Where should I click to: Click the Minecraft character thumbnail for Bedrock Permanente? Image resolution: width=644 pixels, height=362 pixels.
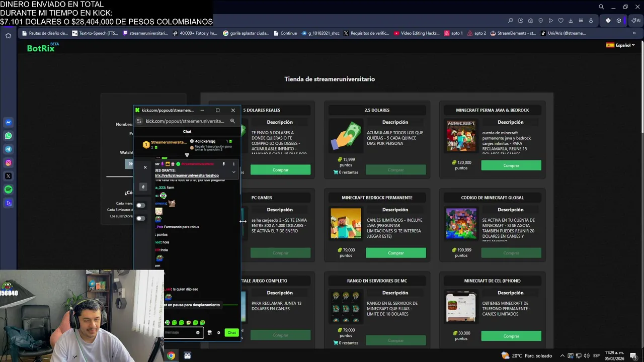click(x=346, y=223)
